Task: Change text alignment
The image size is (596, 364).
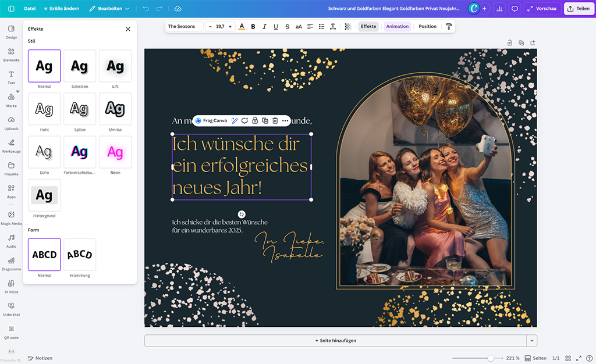Action: [310, 27]
